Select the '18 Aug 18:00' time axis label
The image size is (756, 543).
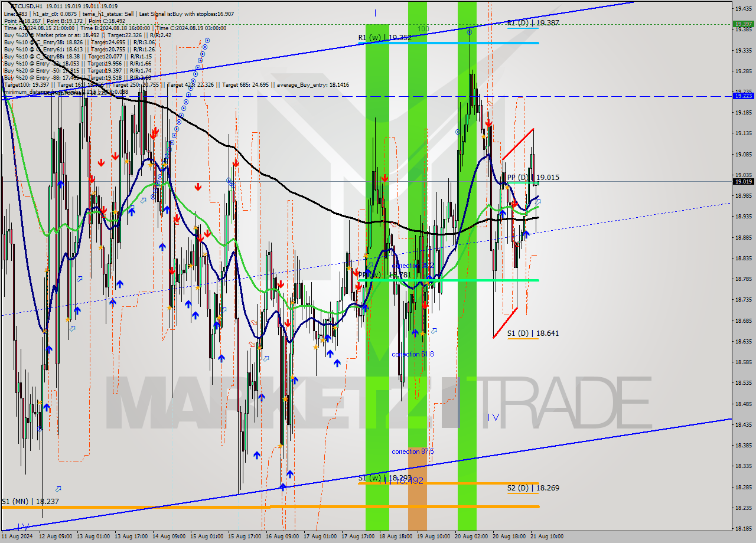pos(396,537)
